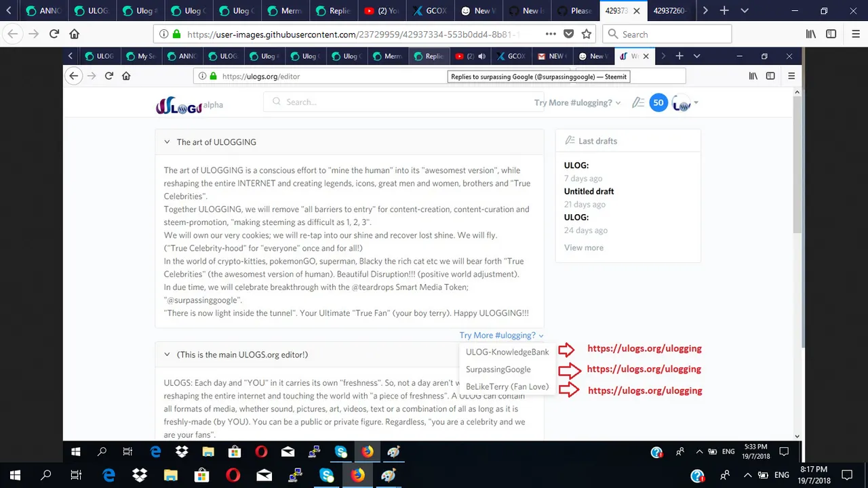The width and height of the screenshot is (868, 488).
Task: Open Action Center beside the 8:17 PM clock
Action: 846,476
